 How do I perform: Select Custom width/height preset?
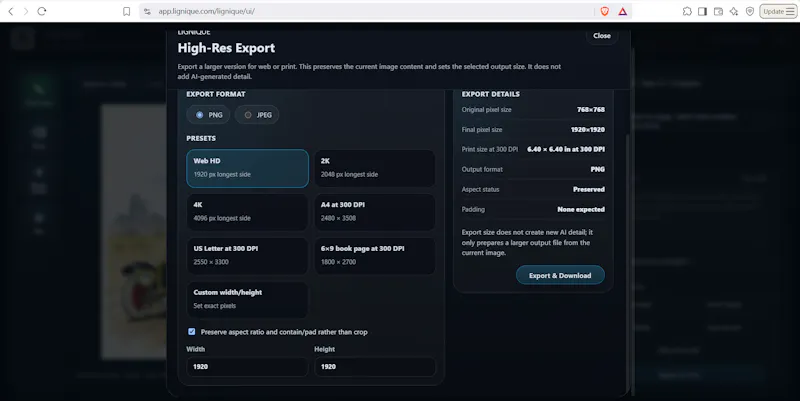pos(247,299)
